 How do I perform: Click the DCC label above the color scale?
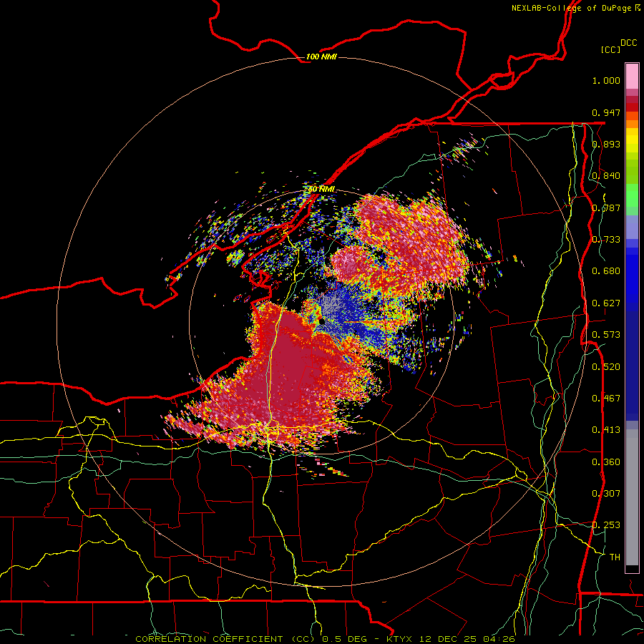pos(628,43)
